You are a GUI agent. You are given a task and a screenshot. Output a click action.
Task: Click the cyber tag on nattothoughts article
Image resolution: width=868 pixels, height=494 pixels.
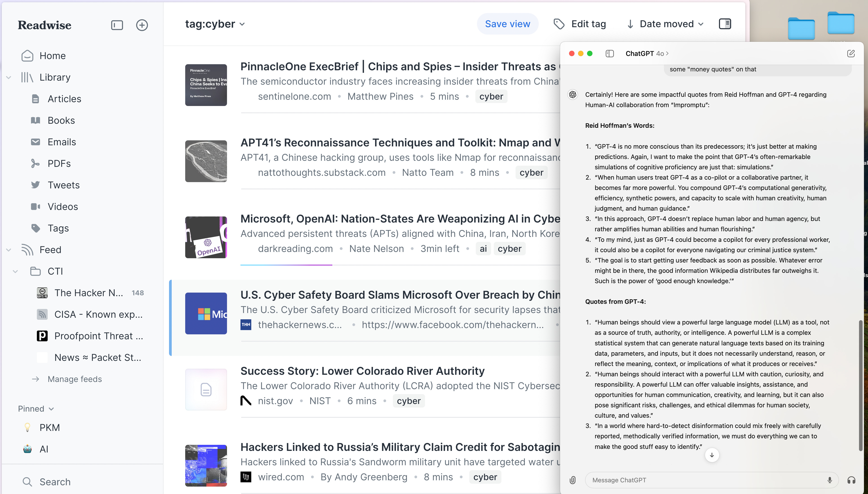(x=531, y=172)
